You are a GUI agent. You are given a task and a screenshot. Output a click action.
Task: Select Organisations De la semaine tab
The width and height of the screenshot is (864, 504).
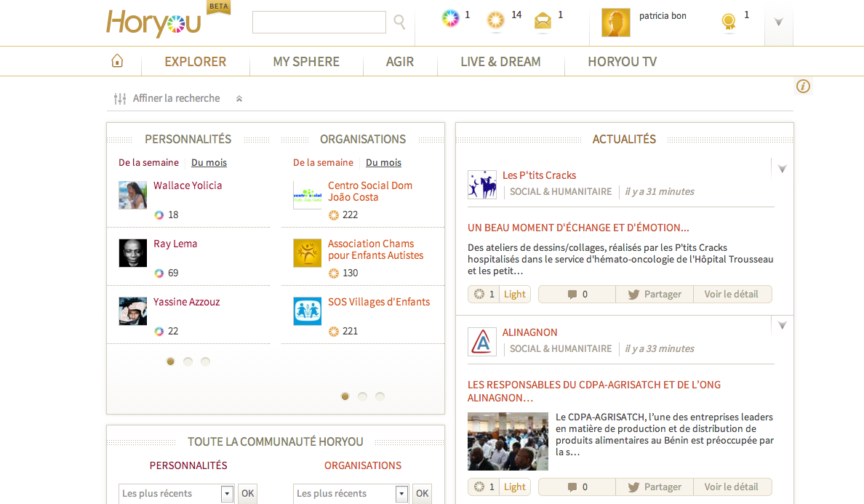pos(323,162)
